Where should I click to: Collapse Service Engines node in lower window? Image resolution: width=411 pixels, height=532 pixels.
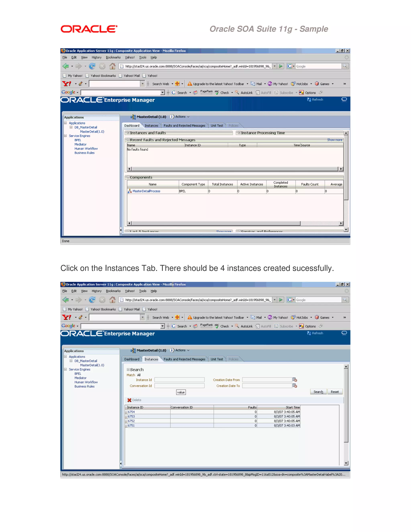click(65, 369)
